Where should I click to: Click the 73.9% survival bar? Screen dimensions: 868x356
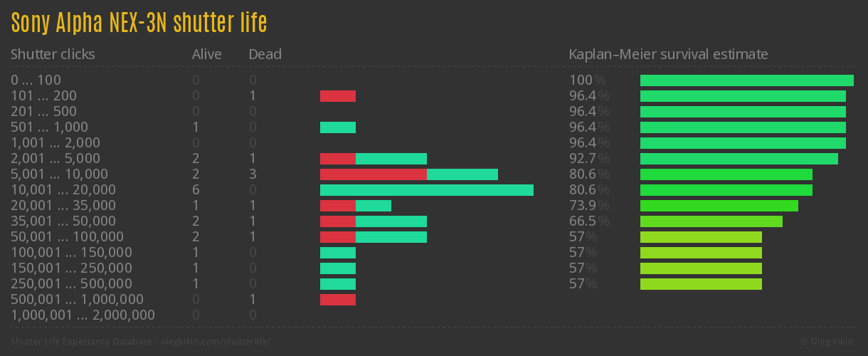tap(719, 206)
